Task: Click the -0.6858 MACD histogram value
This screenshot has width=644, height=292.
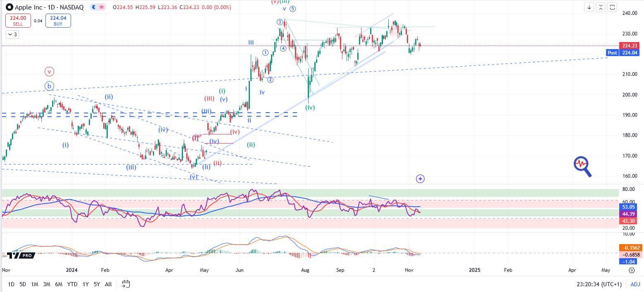Action: point(630,255)
